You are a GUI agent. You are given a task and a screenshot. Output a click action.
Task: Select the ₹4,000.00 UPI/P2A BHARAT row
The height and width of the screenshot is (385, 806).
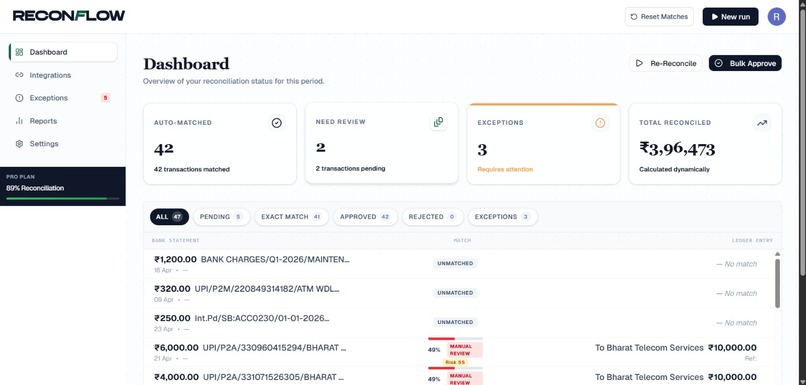coord(459,376)
